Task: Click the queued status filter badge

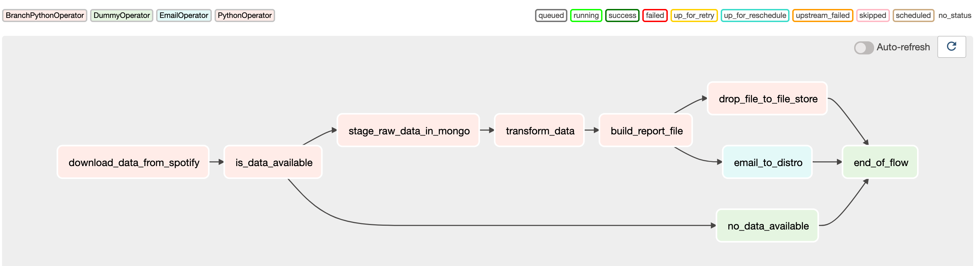Action: 551,15
